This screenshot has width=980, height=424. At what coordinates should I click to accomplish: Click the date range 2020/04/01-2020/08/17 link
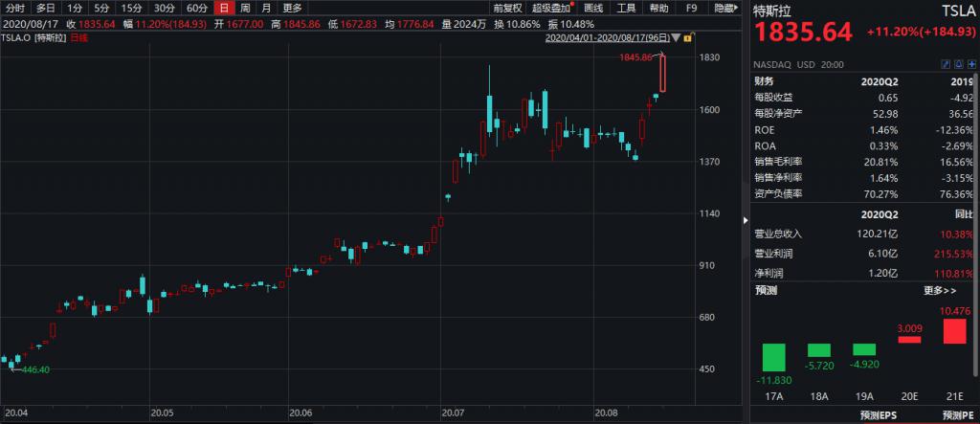coord(607,38)
